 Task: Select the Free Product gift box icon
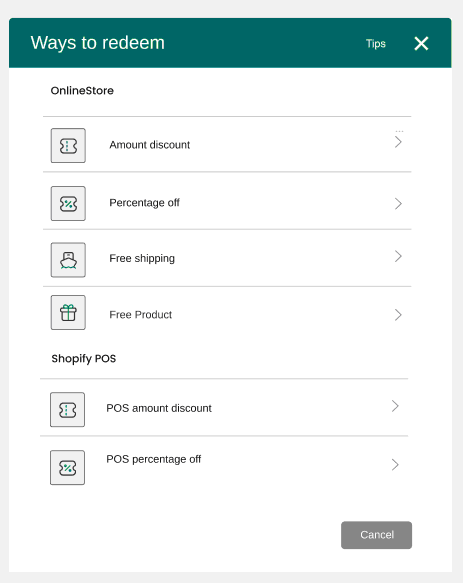68,312
